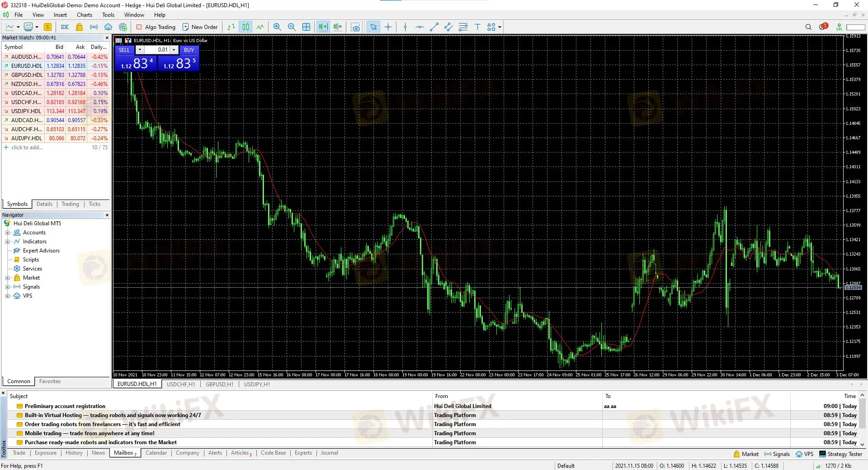Screen dimensions: 868x470
Task: Click the tile windows grid icon
Action: tap(306, 27)
